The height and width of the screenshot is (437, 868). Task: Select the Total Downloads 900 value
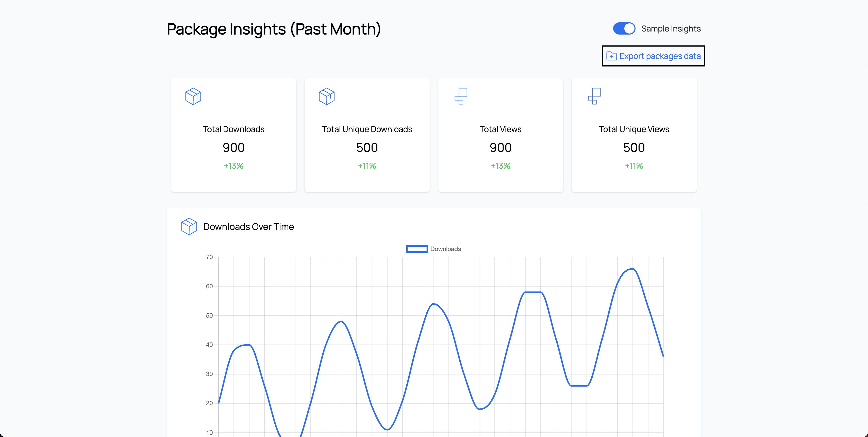pyautogui.click(x=233, y=148)
